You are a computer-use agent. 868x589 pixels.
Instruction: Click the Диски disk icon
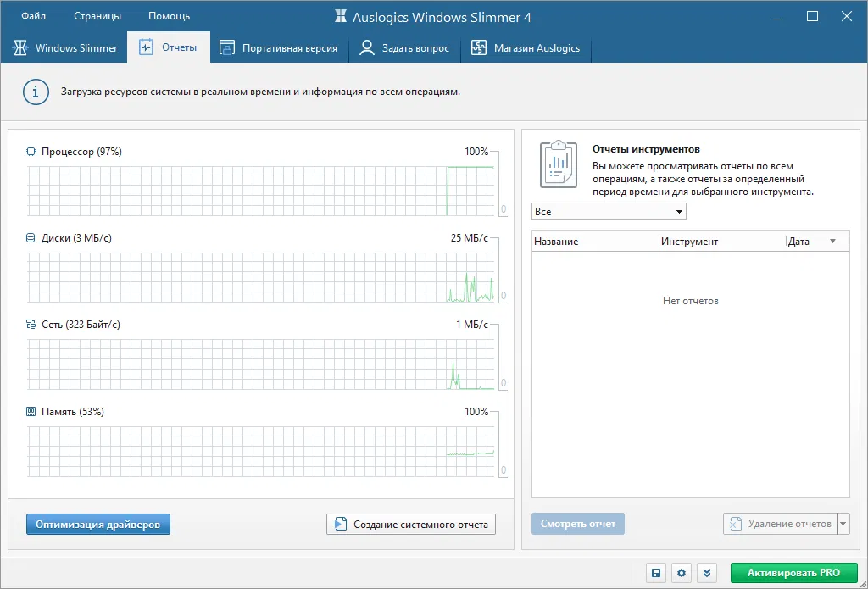(31, 238)
